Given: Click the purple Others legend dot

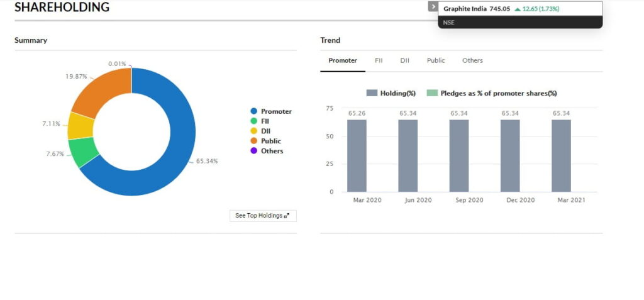Looking at the screenshot, I should point(254,151).
